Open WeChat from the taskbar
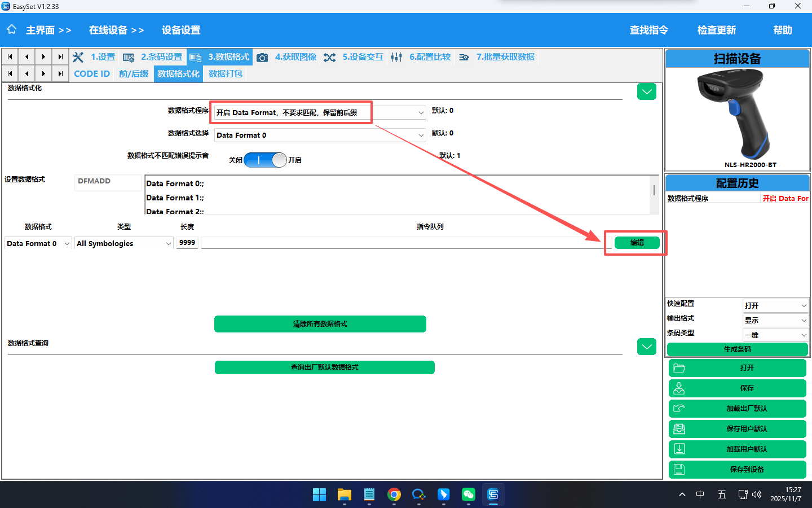This screenshot has width=812, height=508. click(x=469, y=495)
